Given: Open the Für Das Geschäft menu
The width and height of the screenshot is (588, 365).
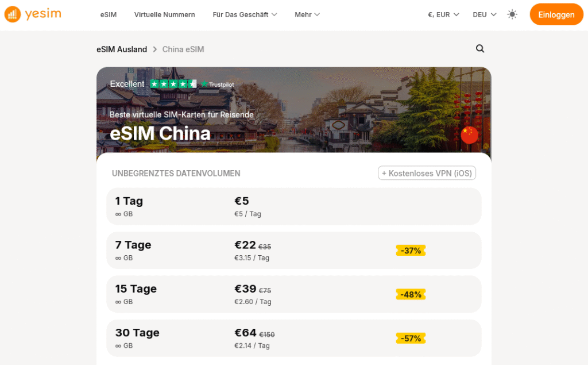Looking at the screenshot, I should (x=245, y=14).
